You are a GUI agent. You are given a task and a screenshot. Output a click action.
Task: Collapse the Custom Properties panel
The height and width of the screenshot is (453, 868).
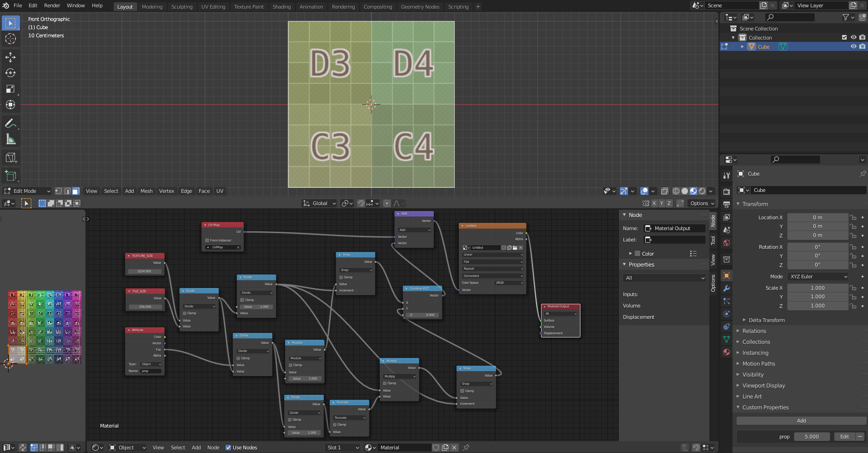[x=765, y=408]
